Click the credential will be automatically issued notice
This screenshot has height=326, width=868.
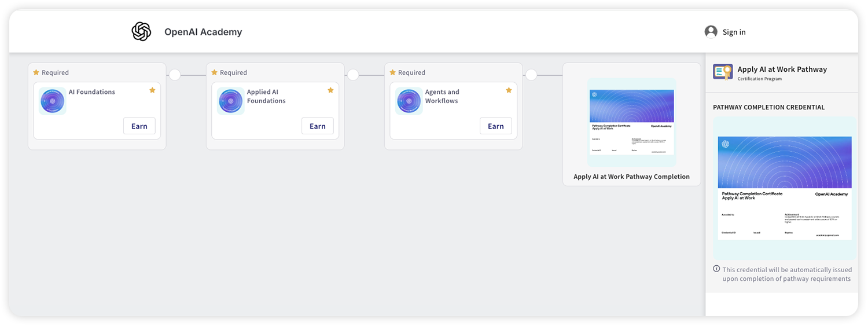pos(786,274)
